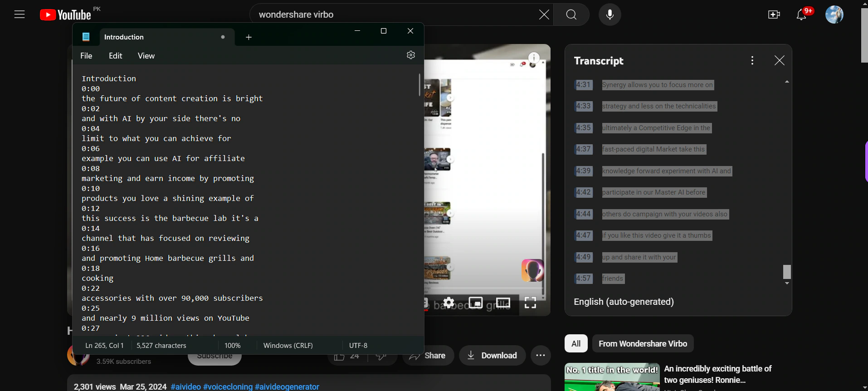Add a new Notepad tab

[x=249, y=37]
